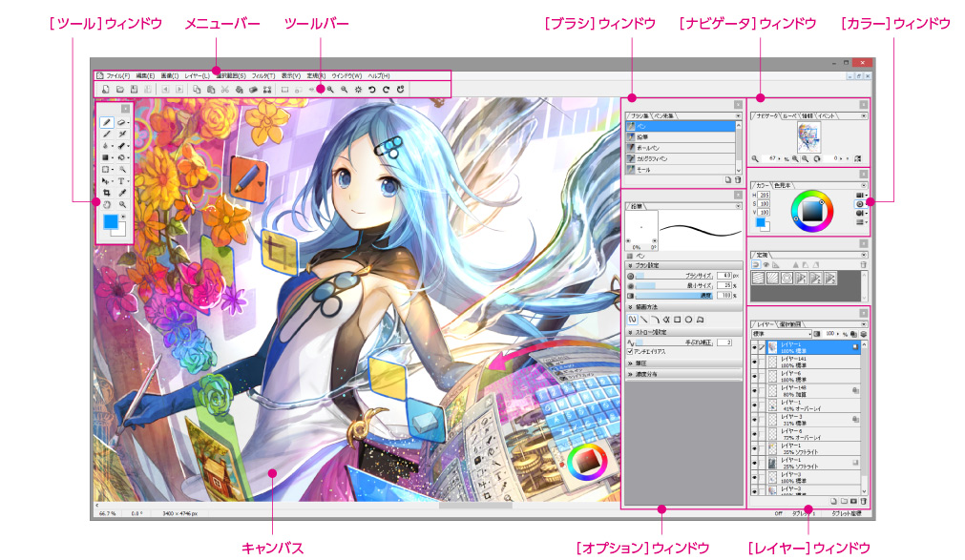
Task: Toggle the anti-aliasing (アンチエイリアス) checkbox
Action: click(630, 352)
